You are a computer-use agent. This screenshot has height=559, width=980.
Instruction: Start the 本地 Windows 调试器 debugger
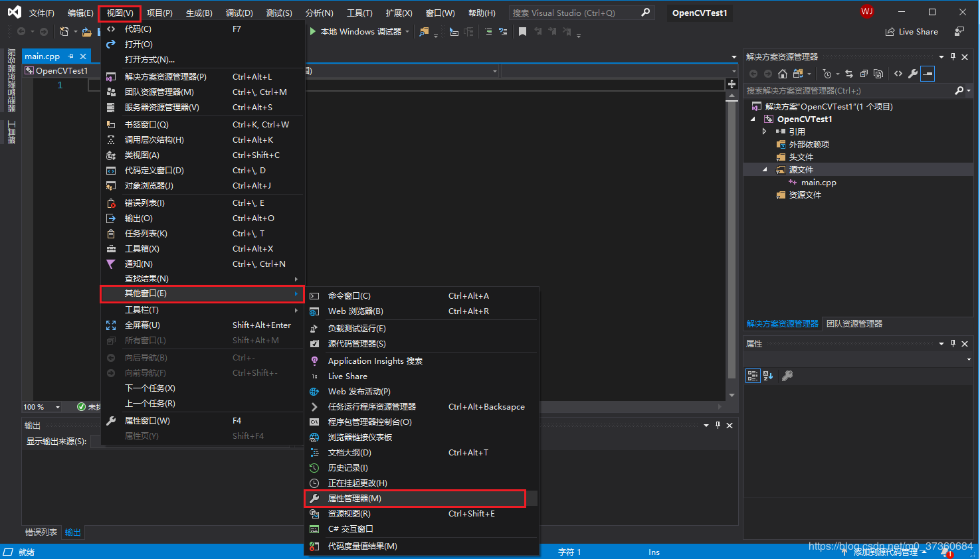point(359,32)
